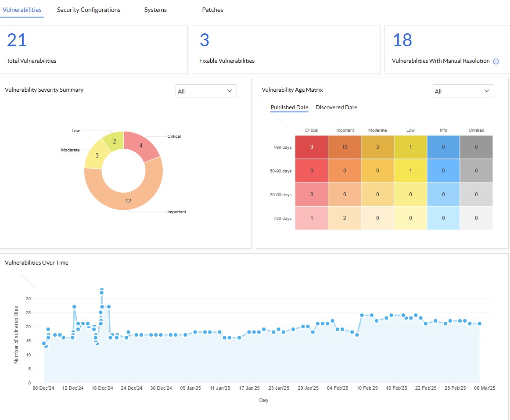Click the Important <30 days matrix cell

(x=345, y=218)
